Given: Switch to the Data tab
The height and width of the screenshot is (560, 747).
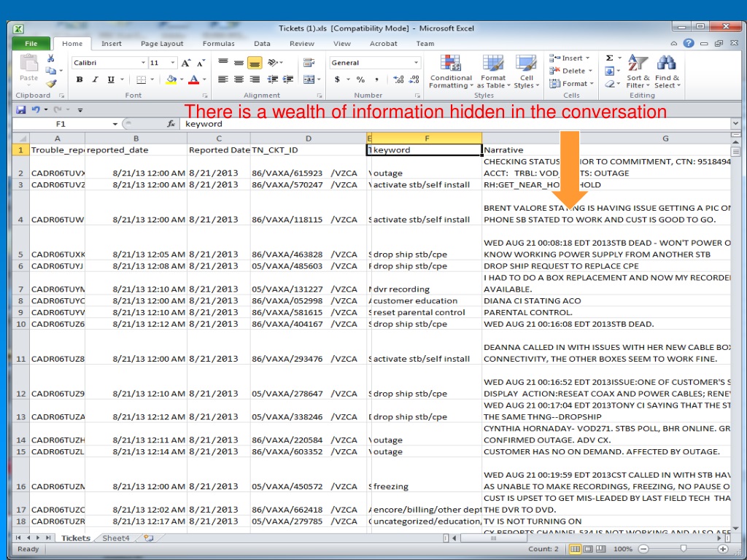Looking at the screenshot, I should pos(262,43).
